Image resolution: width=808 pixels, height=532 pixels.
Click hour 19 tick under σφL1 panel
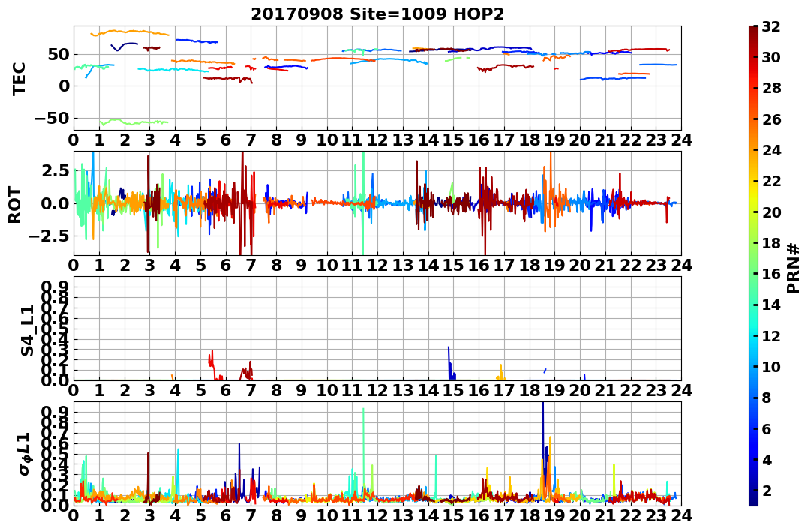554,516
